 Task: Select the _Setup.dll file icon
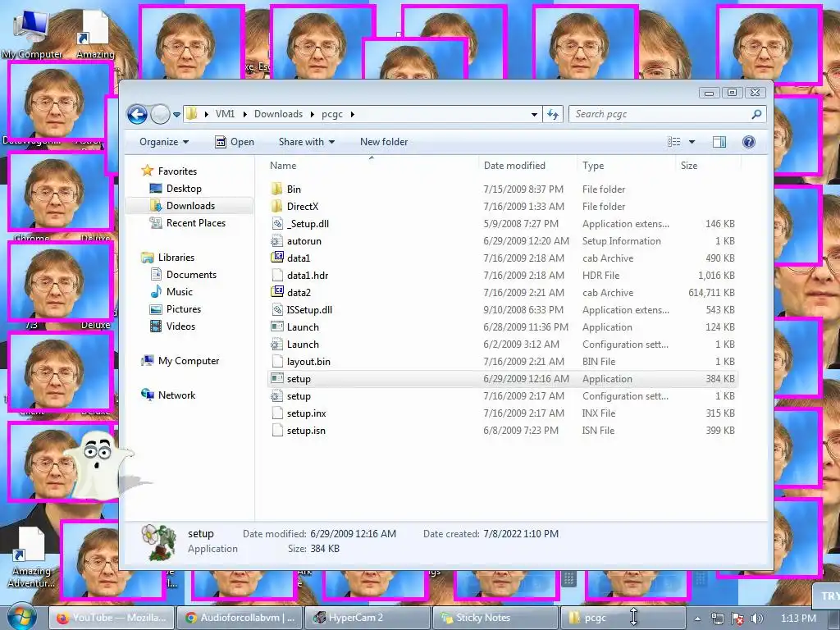click(x=277, y=223)
